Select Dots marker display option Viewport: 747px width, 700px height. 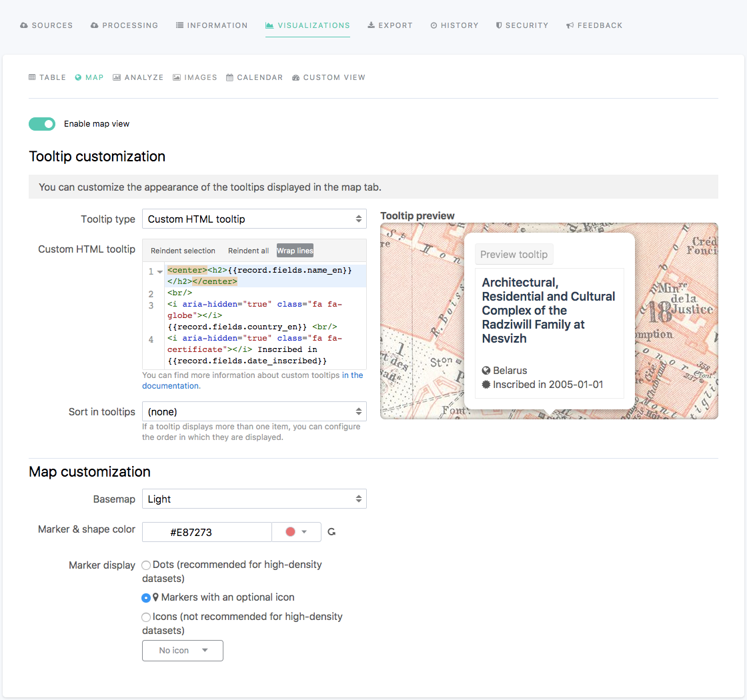tap(146, 565)
